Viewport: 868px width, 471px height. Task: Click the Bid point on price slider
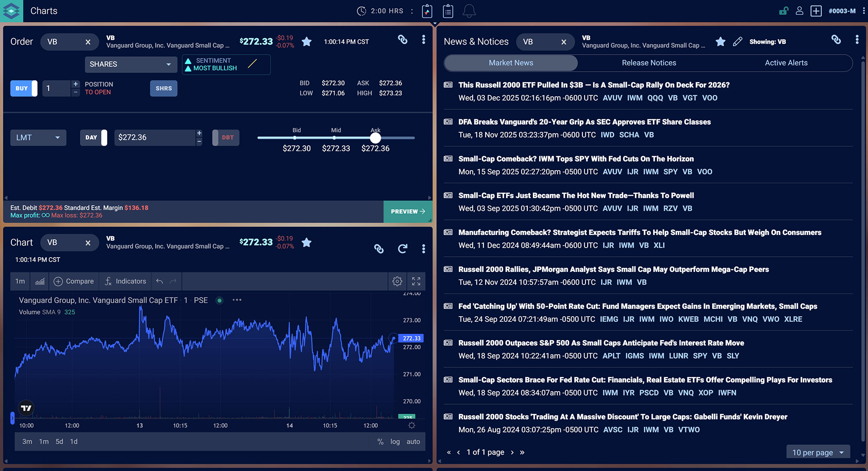tap(295, 138)
